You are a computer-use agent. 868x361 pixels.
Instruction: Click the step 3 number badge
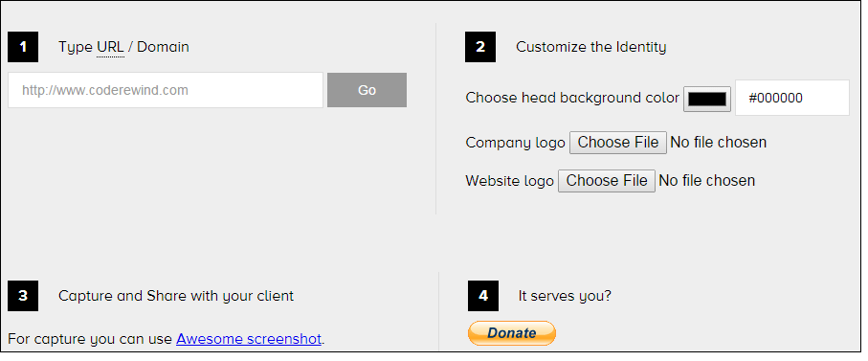tap(23, 296)
